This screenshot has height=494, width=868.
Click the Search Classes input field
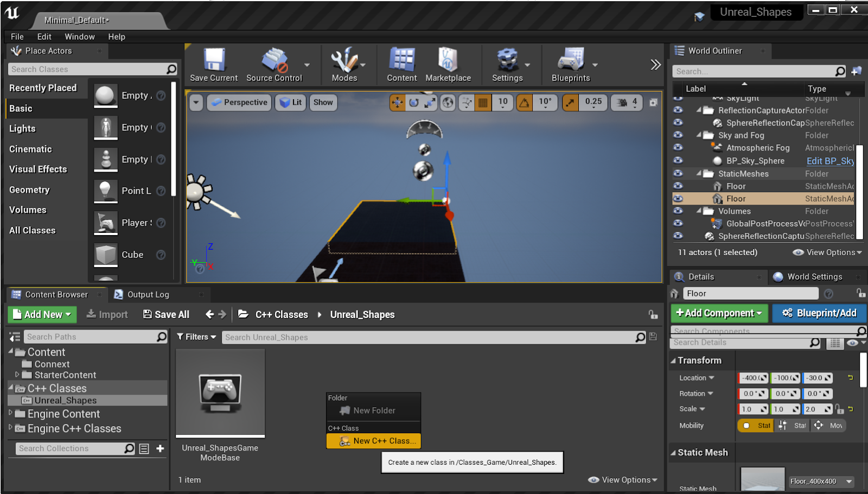pos(92,69)
